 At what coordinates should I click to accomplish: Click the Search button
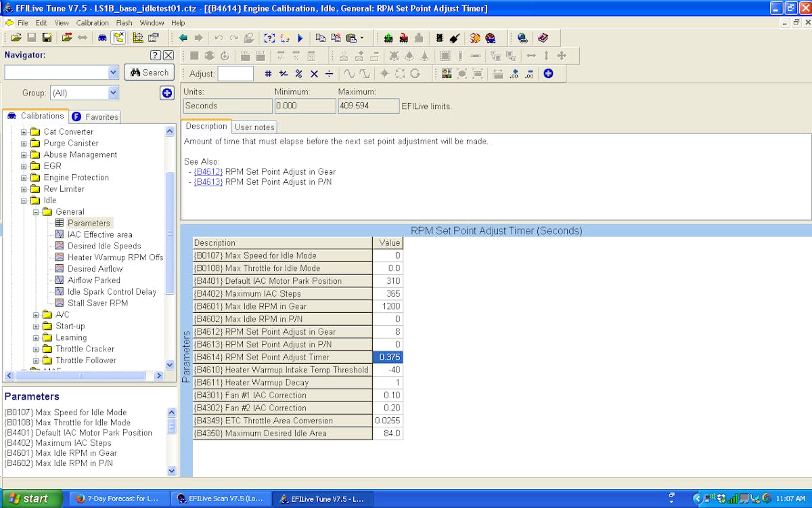(150, 72)
